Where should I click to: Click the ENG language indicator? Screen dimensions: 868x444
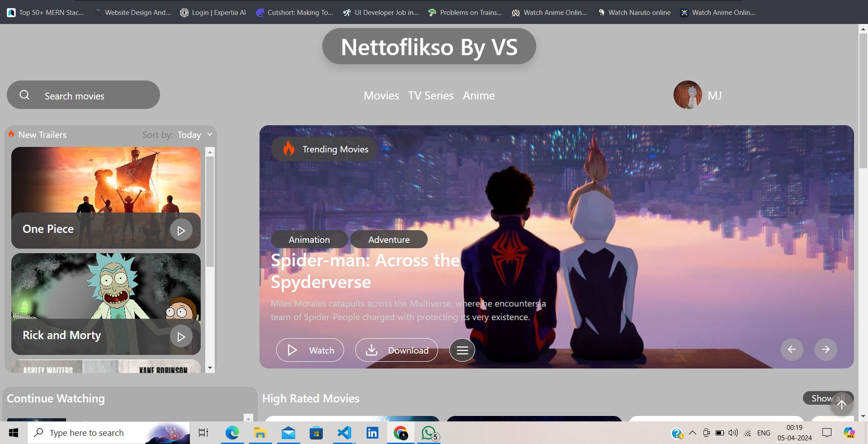click(x=764, y=433)
